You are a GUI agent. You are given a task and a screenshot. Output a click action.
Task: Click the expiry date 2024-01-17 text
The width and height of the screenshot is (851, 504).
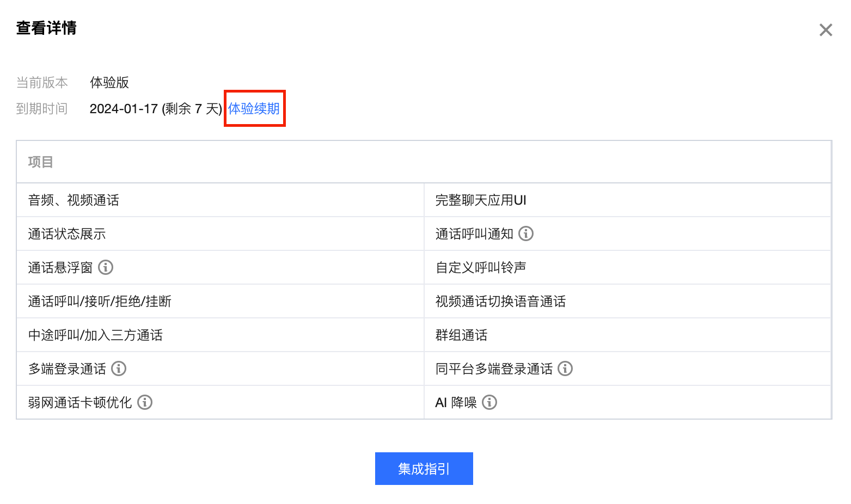pos(124,109)
